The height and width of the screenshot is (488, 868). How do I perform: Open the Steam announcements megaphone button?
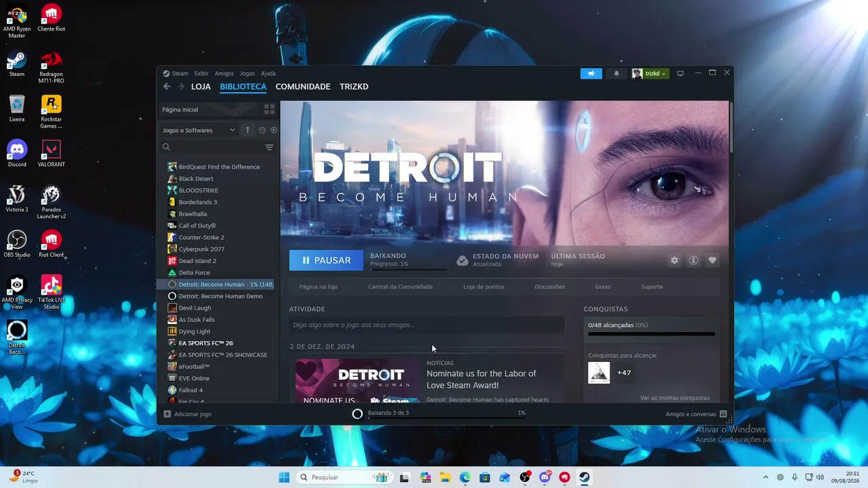point(591,73)
